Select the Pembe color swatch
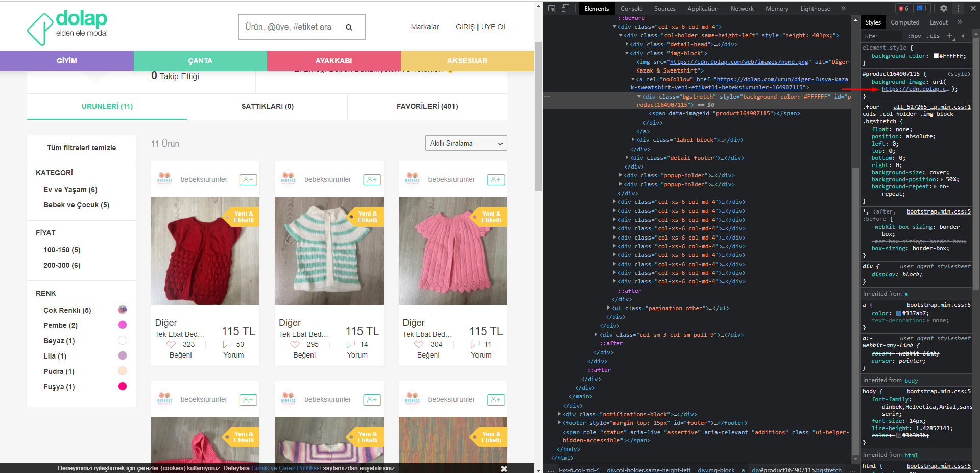 (x=123, y=325)
